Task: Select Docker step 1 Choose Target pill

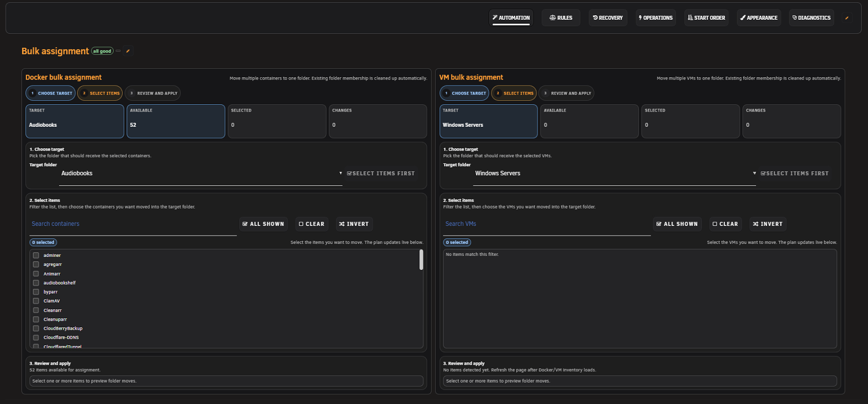Action: point(51,93)
